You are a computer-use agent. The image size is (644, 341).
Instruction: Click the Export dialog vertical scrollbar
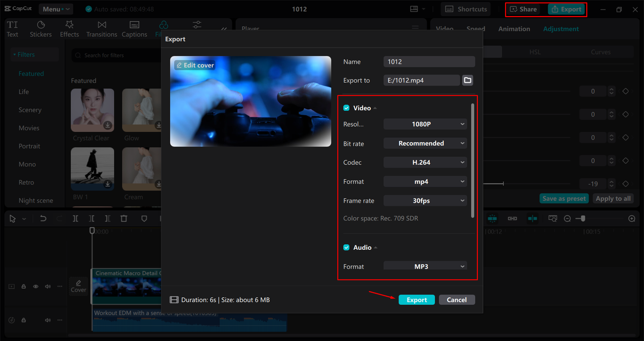point(472,161)
